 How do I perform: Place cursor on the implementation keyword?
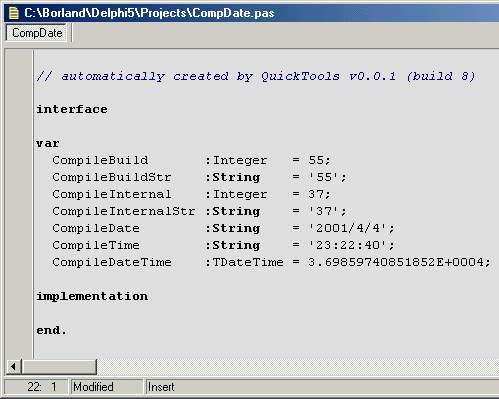[x=92, y=296]
